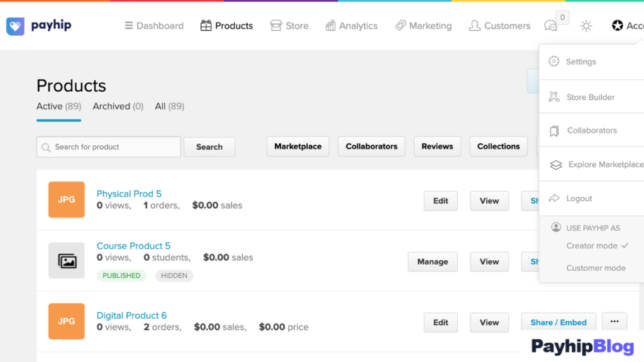The width and height of the screenshot is (644, 362).
Task: Manage Course Product 5
Action: click(433, 261)
